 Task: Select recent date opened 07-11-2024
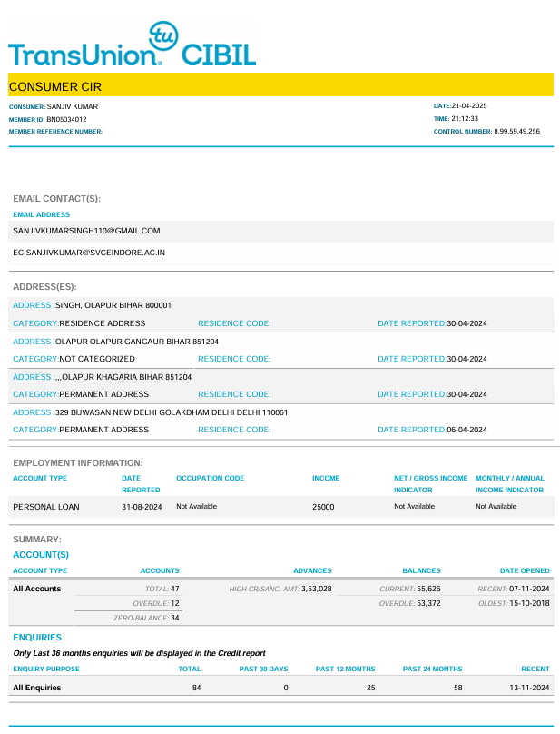click(529, 589)
